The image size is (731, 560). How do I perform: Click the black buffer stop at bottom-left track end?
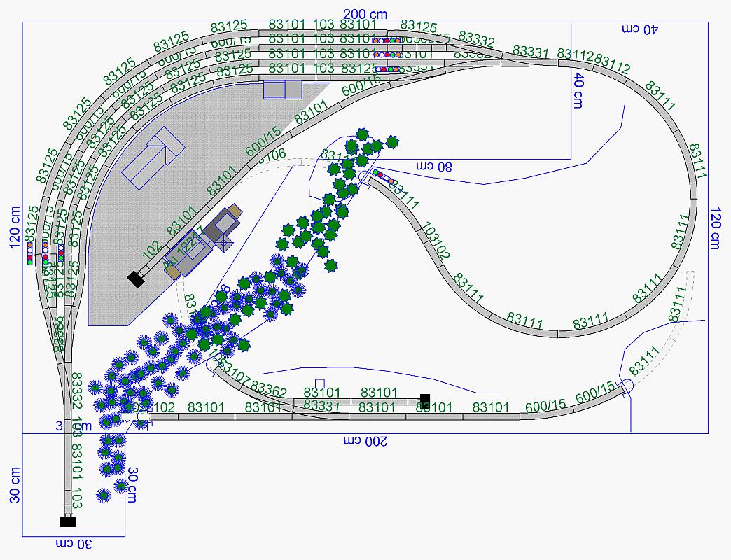68,521
